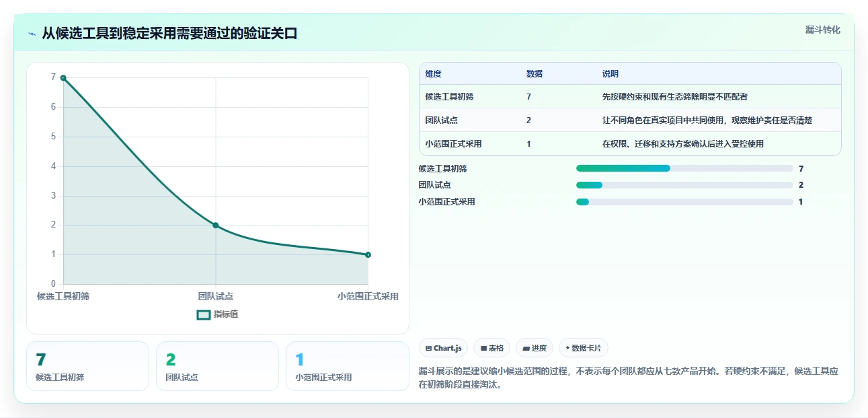Click the 小范围正式采用 progress bar

point(684,202)
